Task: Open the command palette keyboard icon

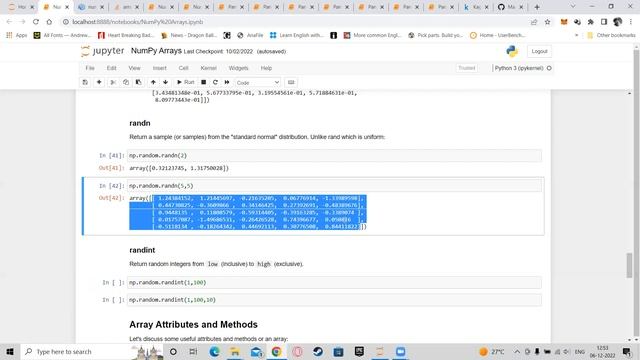Action: coord(291,82)
